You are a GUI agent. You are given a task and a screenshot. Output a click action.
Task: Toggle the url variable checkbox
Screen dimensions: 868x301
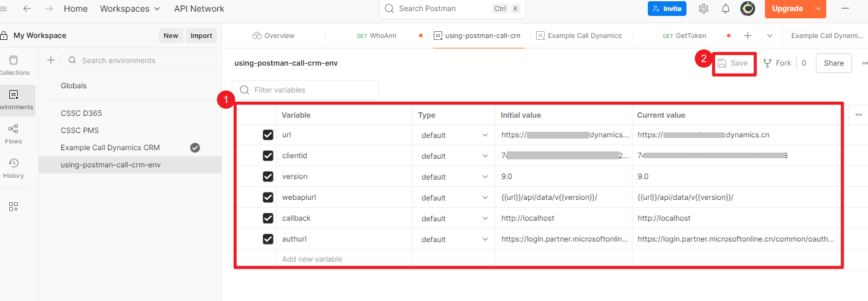pos(268,135)
